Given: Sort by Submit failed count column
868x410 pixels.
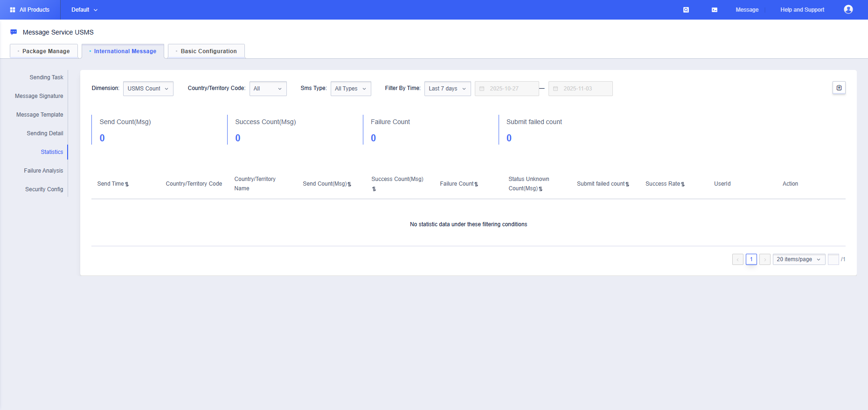Looking at the screenshot, I should [x=627, y=184].
